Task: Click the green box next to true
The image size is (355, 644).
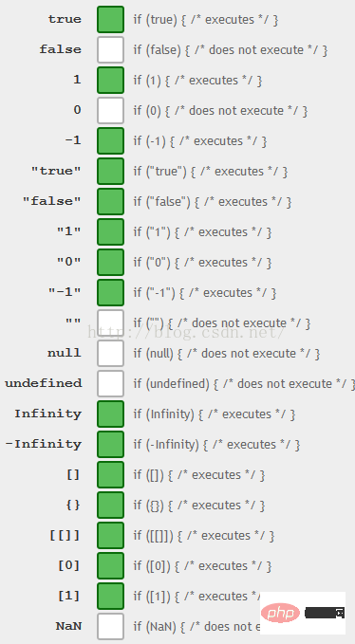Action: [x=110, y=19]
